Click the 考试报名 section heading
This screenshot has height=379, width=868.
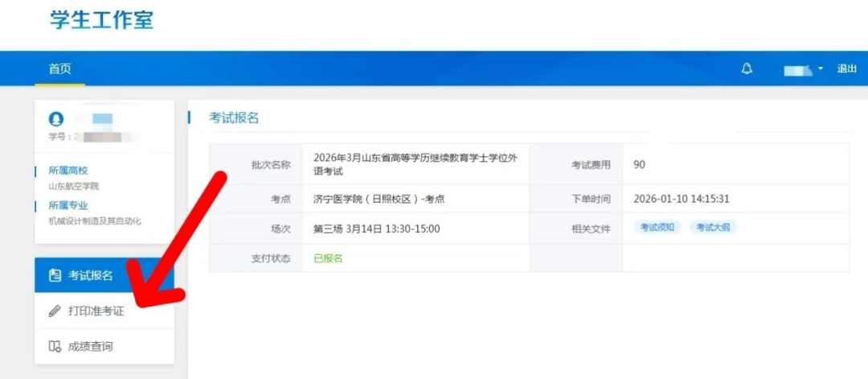click(234, 117)
